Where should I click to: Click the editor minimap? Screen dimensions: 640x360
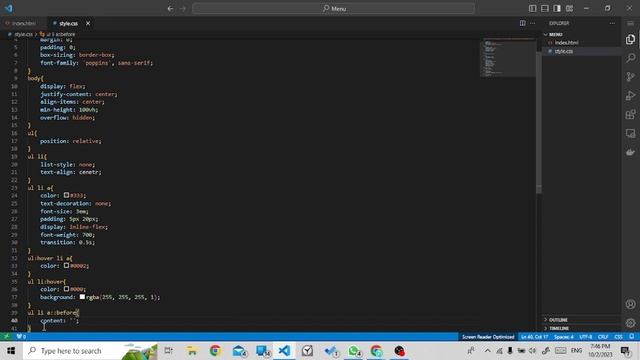pyautogui.click(x=508, y=57)
